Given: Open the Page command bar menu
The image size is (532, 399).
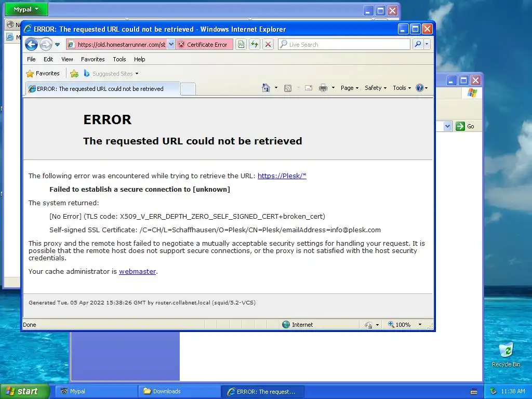Looking at the screenshot, I should coord(350,88).
